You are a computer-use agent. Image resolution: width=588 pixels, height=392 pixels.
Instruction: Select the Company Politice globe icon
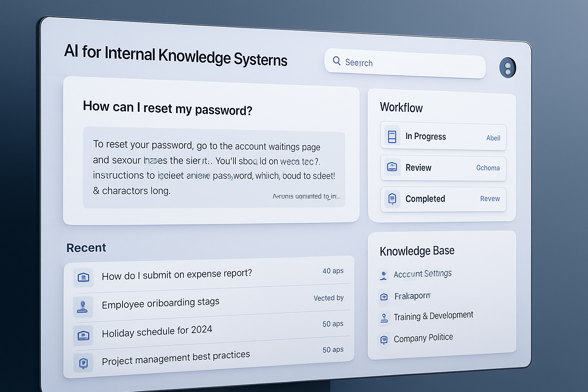(384, 340)
